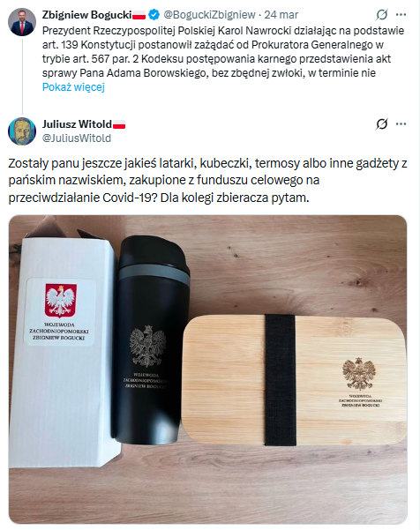Image resolution: width=420 pixels, height=530 pixels.
Task: Click the Grok icon on Bogucki's tweet
Action: click(x=382, y=14)
